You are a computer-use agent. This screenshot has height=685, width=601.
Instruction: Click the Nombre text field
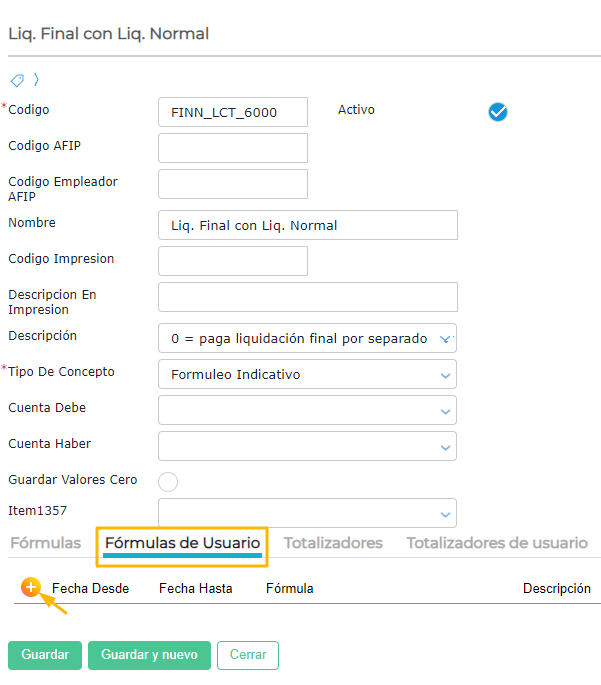click(308, 225)
